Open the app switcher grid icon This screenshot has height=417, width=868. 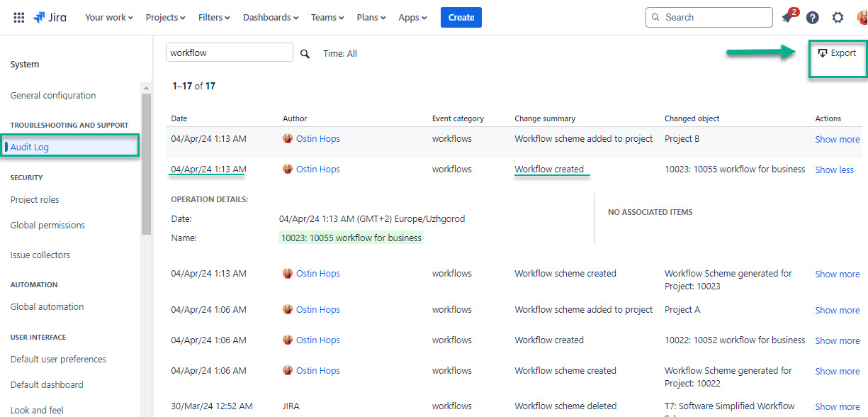pyautogui.click(x=18, y=17)
